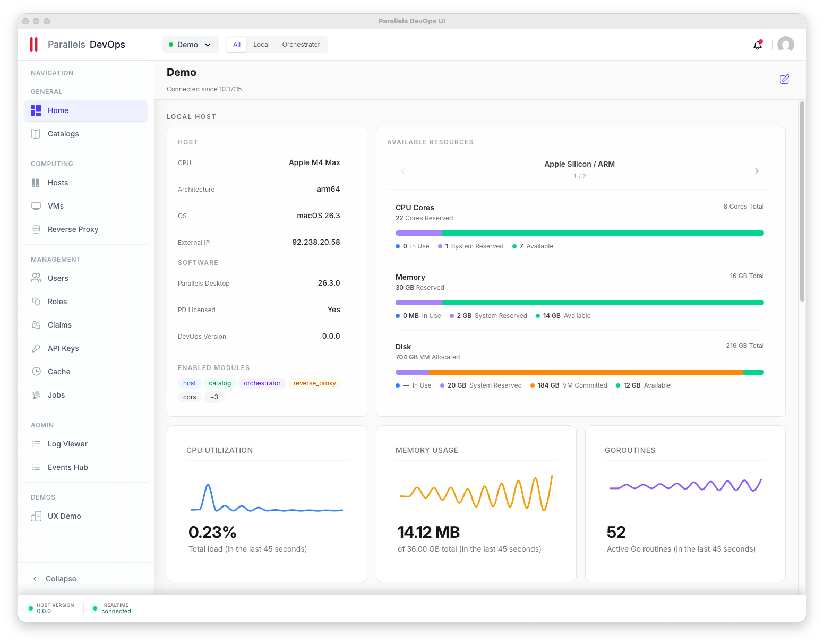Click the Realtime connected status indicator

pos(112,608)
